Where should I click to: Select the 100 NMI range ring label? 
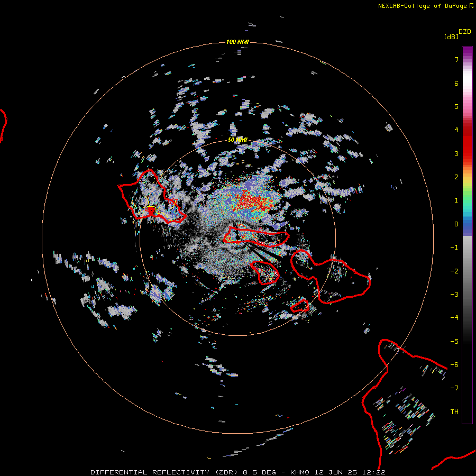tap(237, 42)
